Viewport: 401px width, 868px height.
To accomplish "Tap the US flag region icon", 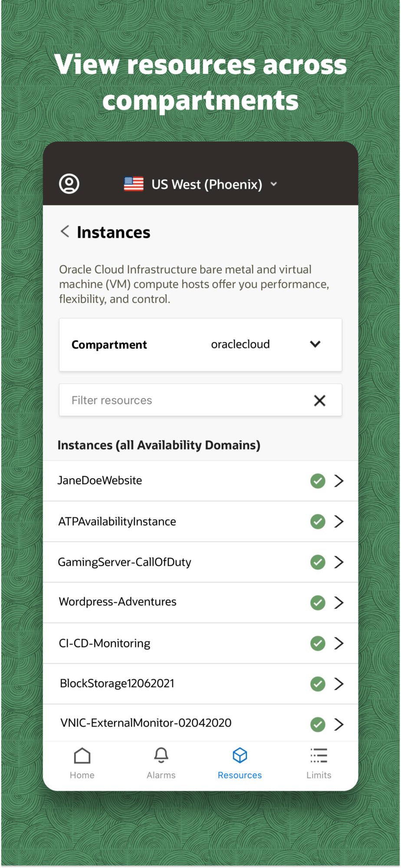I will (134, 184).
